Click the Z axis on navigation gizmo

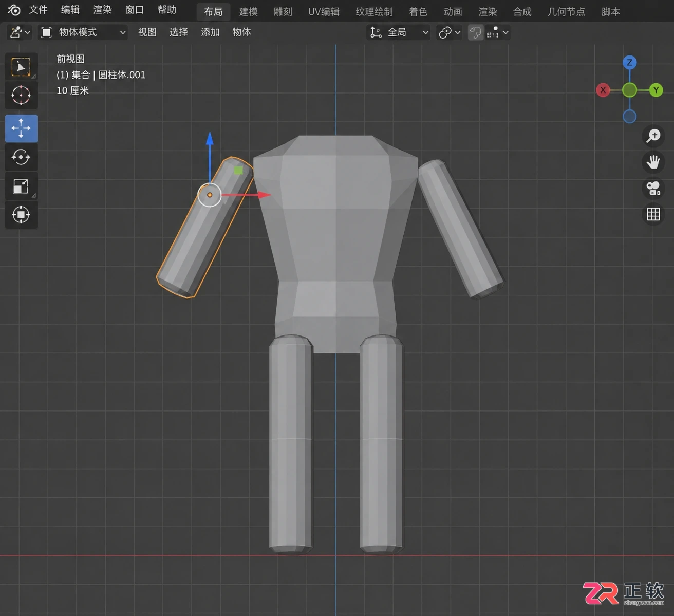tap(630, 63)
